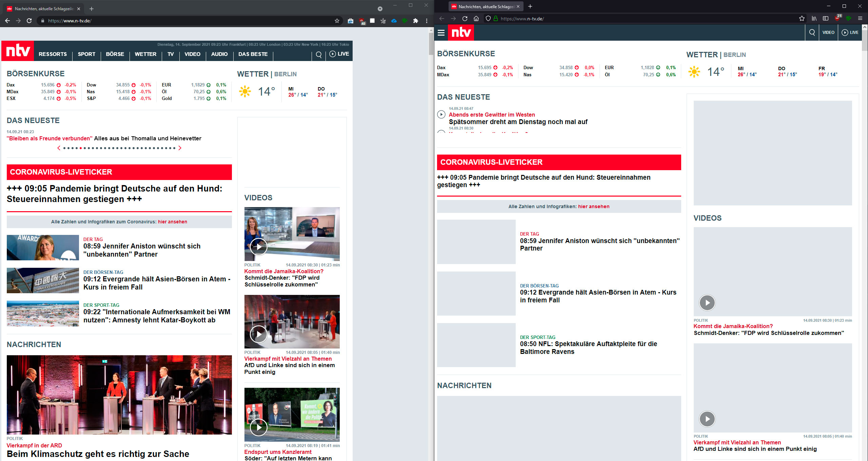The width and height of the screenshot is (868, 461).
Task: Click the uBlock Origin extension showing 40 blocked
Action: click(361, 21)
